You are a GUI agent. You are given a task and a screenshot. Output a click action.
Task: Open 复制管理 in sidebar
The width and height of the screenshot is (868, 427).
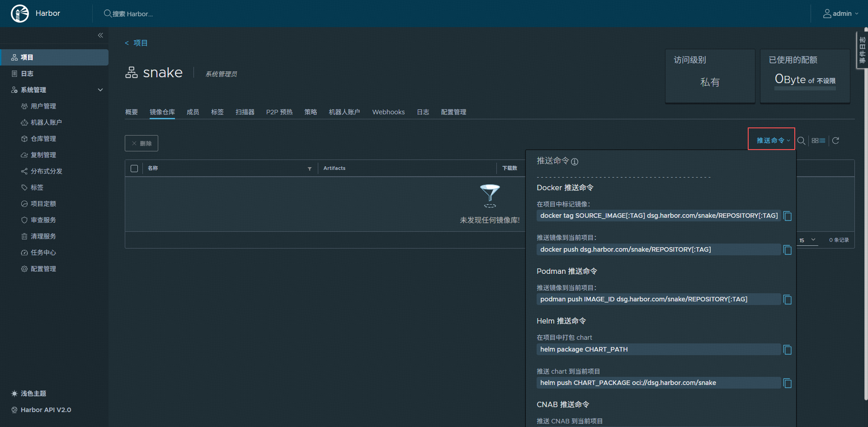click(43, 155)
